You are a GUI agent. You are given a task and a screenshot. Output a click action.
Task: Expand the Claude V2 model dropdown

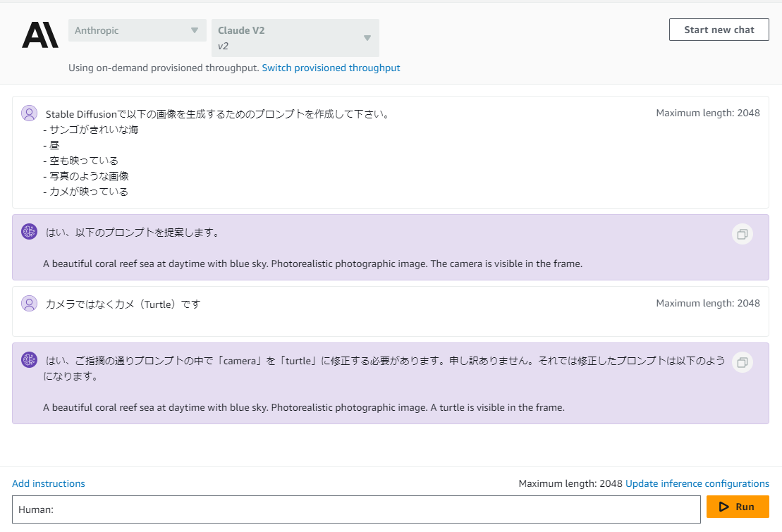point(295,38)
